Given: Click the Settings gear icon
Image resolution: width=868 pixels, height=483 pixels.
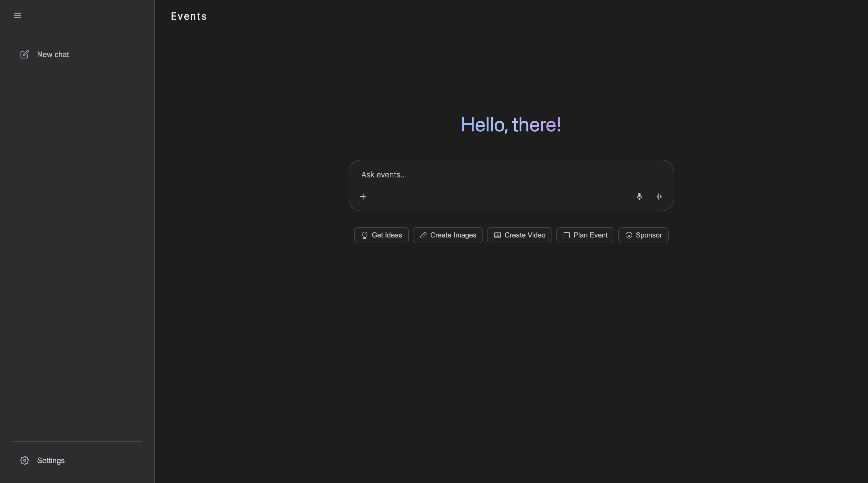Looking at the screenshot, I should 25,460.
